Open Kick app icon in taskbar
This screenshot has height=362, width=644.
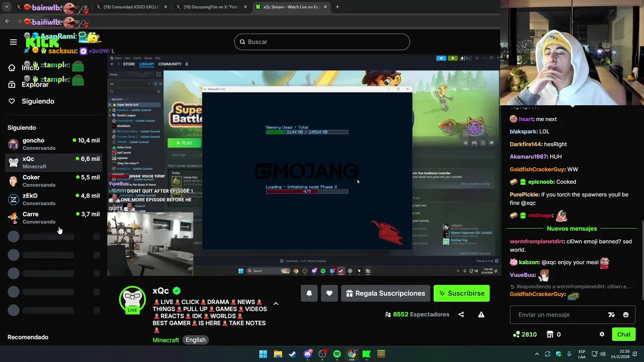tap(366, 354)
